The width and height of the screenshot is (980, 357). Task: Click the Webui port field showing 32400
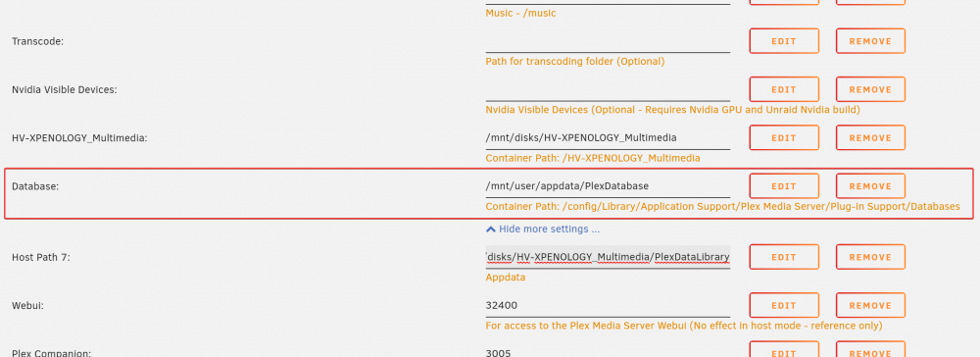point(608,305)
